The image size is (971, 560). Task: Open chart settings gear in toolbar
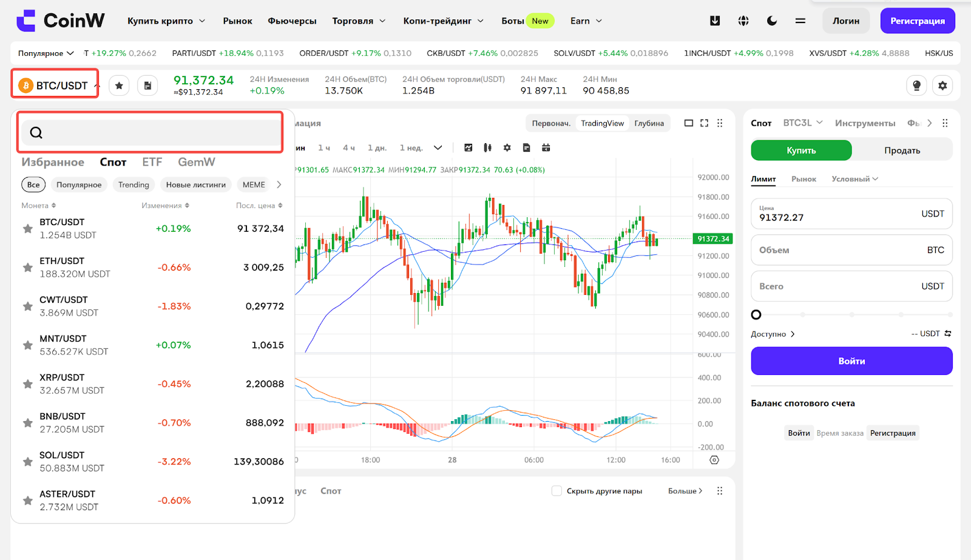(507, 147)
